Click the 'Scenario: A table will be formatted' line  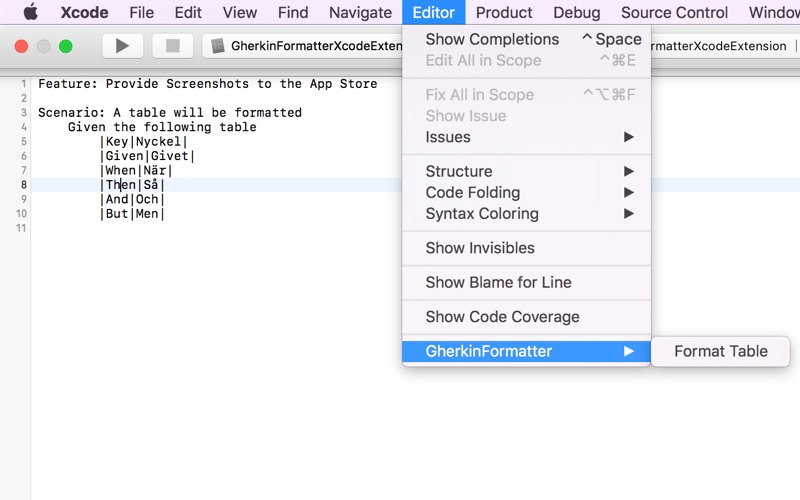170,112
